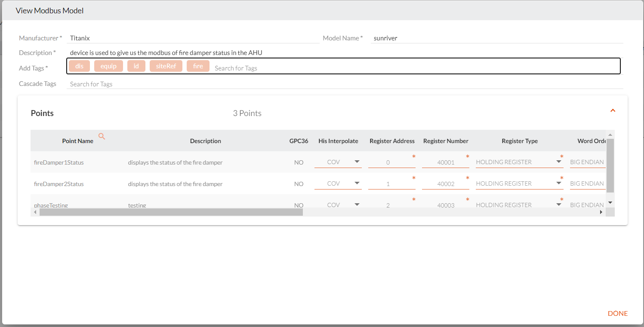
Task: Select the 'equip' tag chip
Action: (108, 66)
